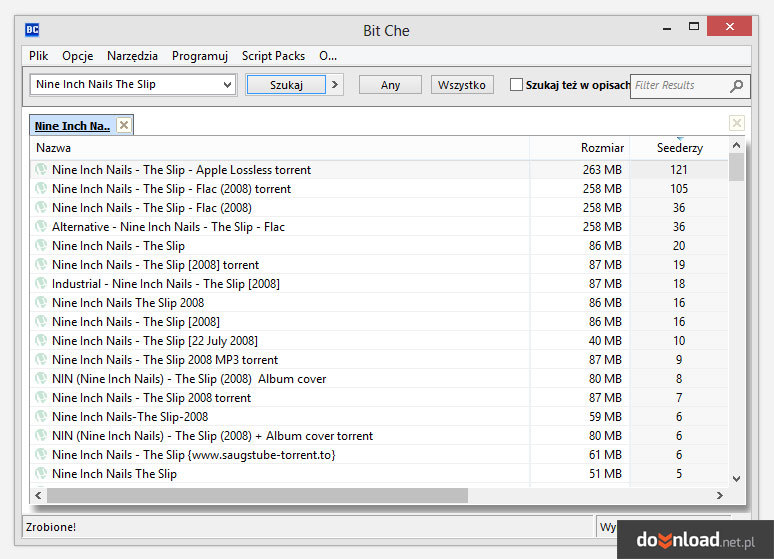
Task: Click the vertical scrollbar thumb
Action: click(736, 167)
